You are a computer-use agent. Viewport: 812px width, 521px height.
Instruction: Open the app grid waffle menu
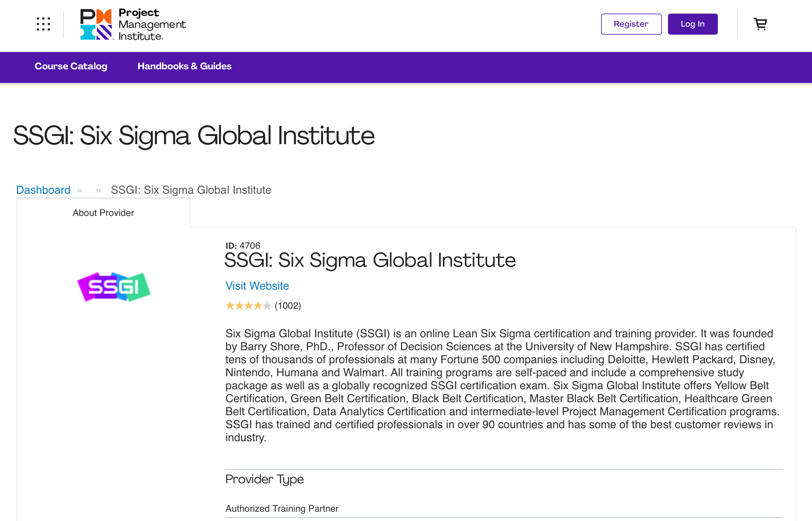(x=43, y=24)
